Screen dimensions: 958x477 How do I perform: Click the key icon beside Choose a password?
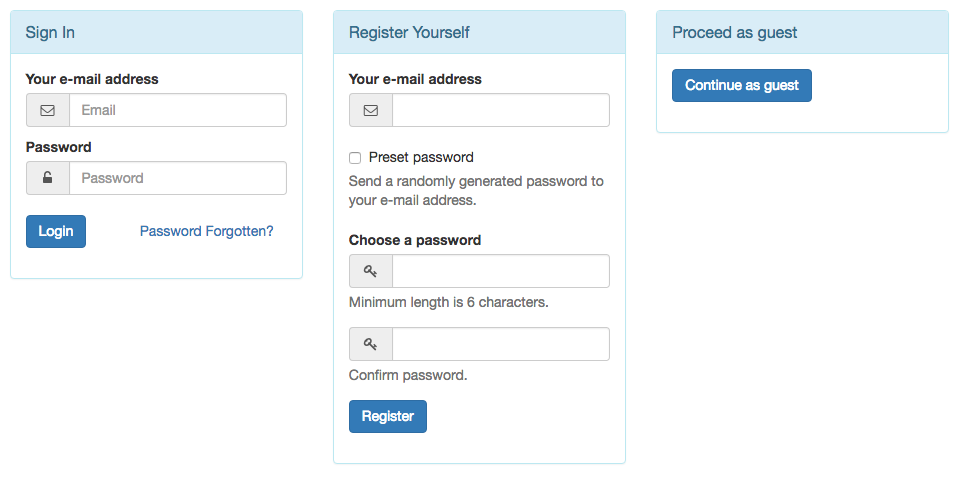tap(371, 271)
